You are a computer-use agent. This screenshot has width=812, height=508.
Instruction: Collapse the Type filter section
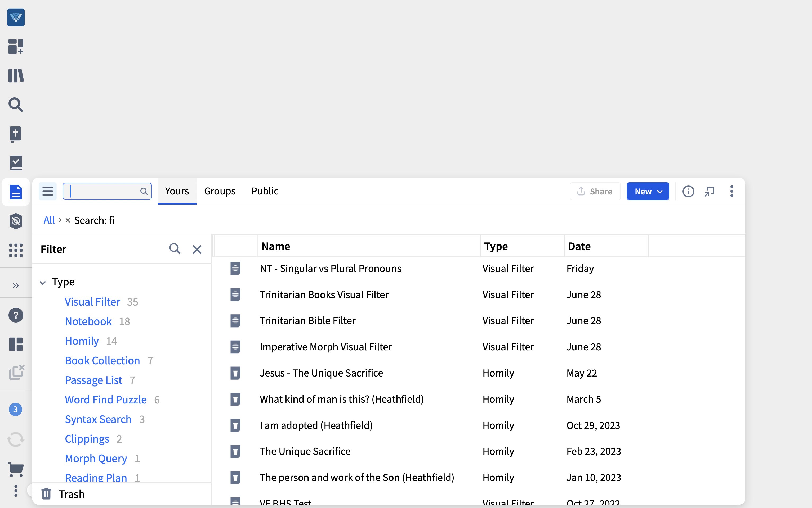[43, 282]
